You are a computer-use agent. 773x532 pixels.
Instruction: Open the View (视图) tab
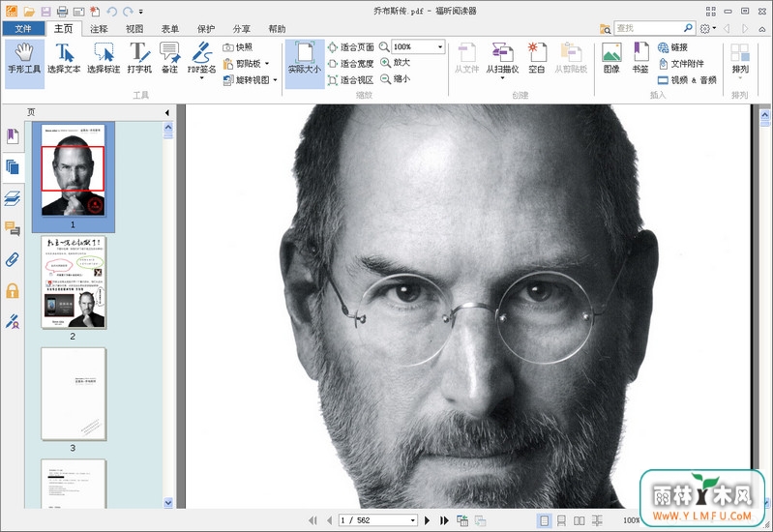(x=134, y=29)
